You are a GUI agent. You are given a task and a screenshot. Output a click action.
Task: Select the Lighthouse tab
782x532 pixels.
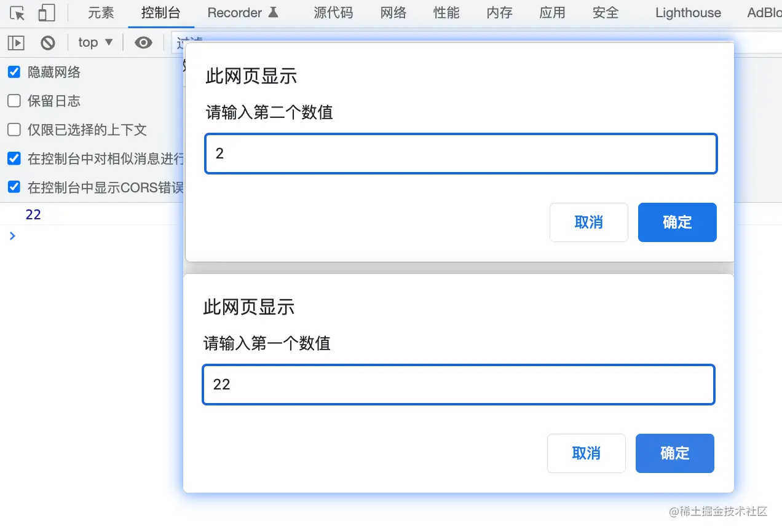[x=687, y=12]
